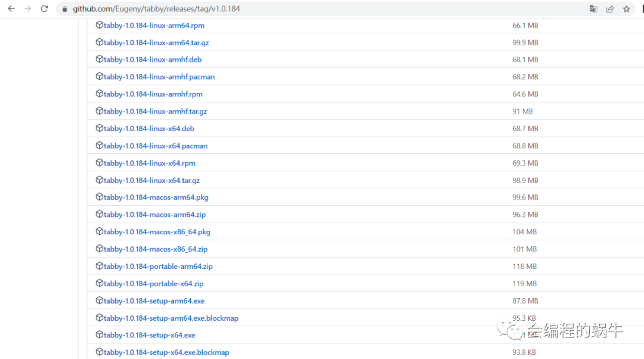The image size is (644, 359).
Task: Download tabby-1.0.184-setup-arm64.exe.blockmap
Action: click(x=171, y=318)
